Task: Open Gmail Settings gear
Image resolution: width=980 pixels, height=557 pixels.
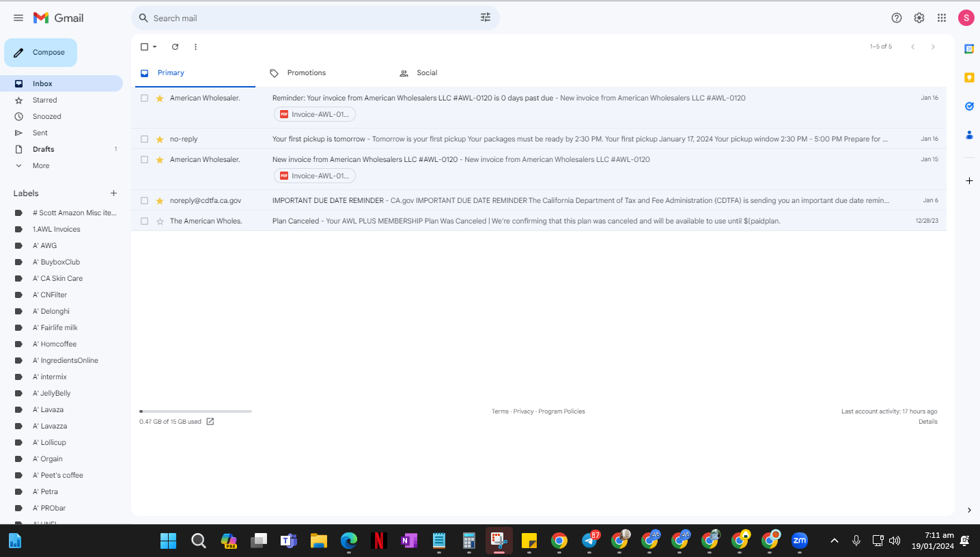Action: coord(919,18)
